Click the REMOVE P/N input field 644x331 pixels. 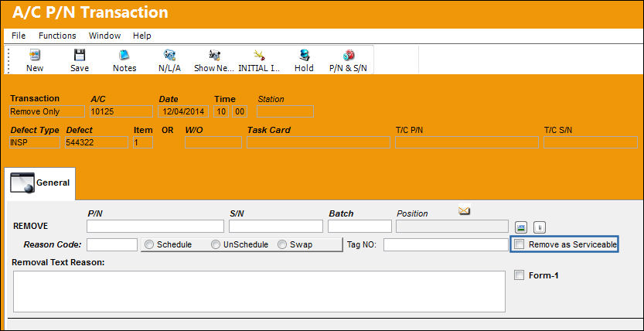click(x=155, y=227)
